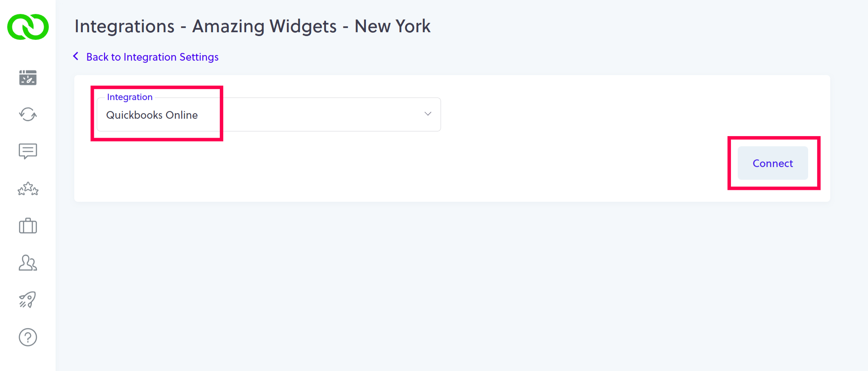Open help via the question mark icon
Image resolution: width=868 pixels, height=371 pixels.
tap(28, 337)
